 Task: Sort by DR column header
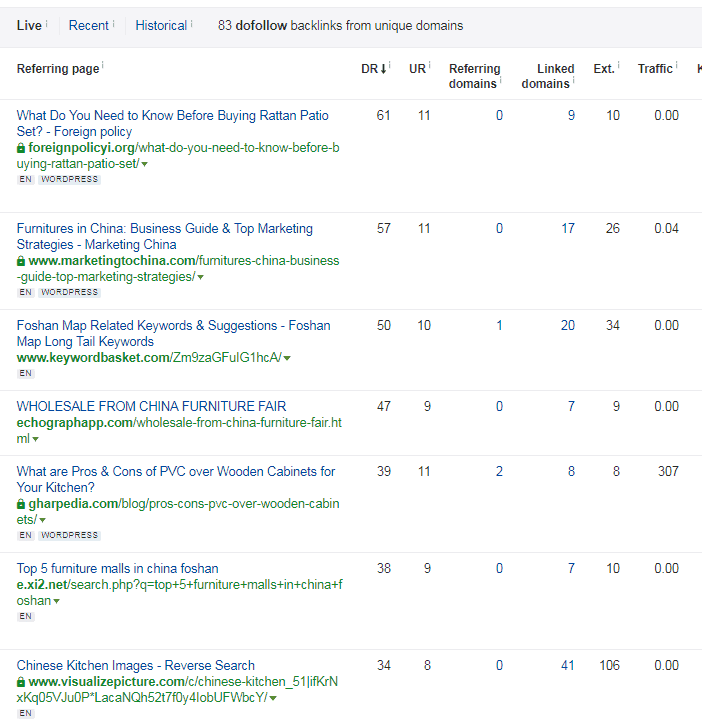pyautogui.click(x=373, y=69)
